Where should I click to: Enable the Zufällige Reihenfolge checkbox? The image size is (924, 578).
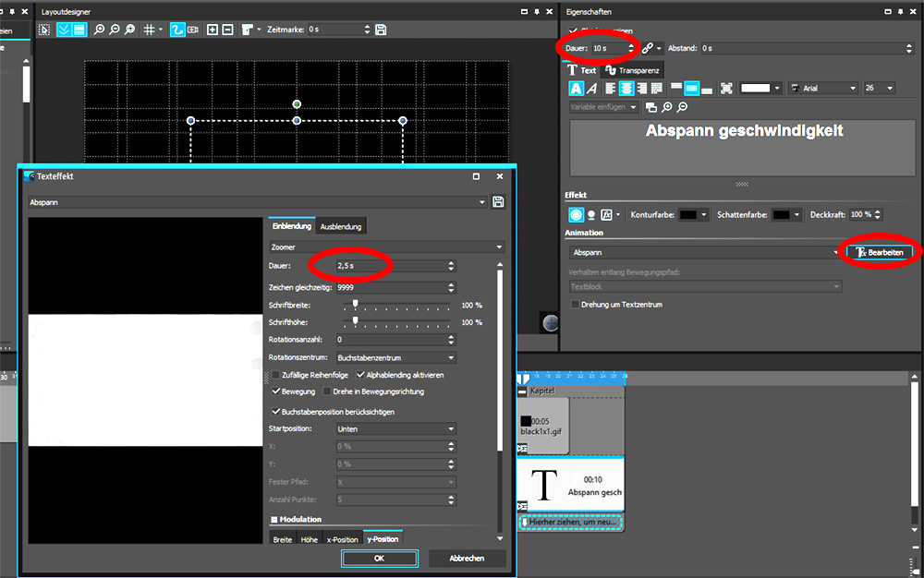pos(275,376)
